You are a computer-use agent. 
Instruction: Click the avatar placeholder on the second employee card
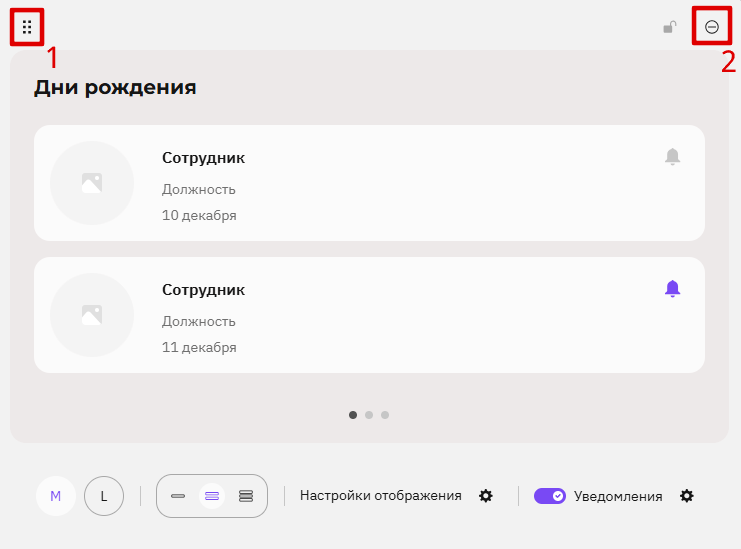point(92,315)
